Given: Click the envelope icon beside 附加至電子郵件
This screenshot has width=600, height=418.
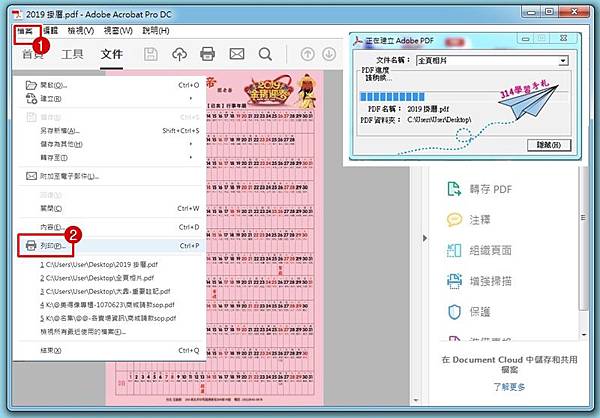Looking at the screenshot, I should tap(31, 176).
